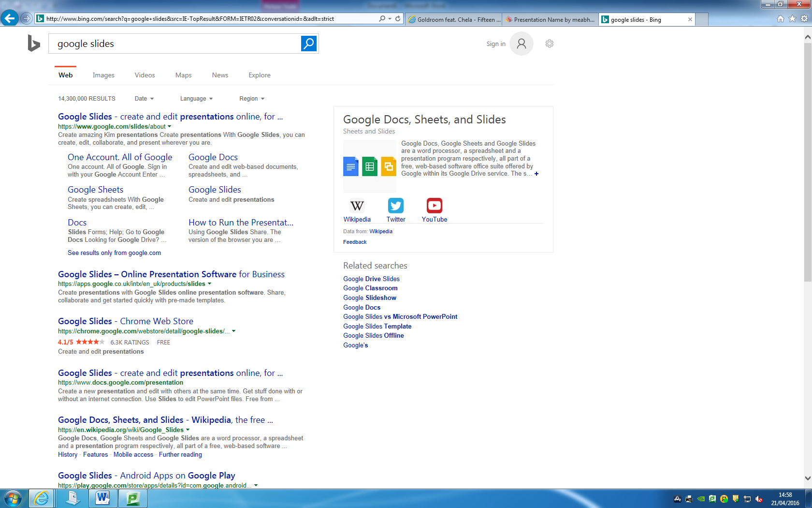Click the Google Docs Sheets Slides thumbnail
Image resolution: width=812 pixels, height=508 pixels.
click(370, 166)
